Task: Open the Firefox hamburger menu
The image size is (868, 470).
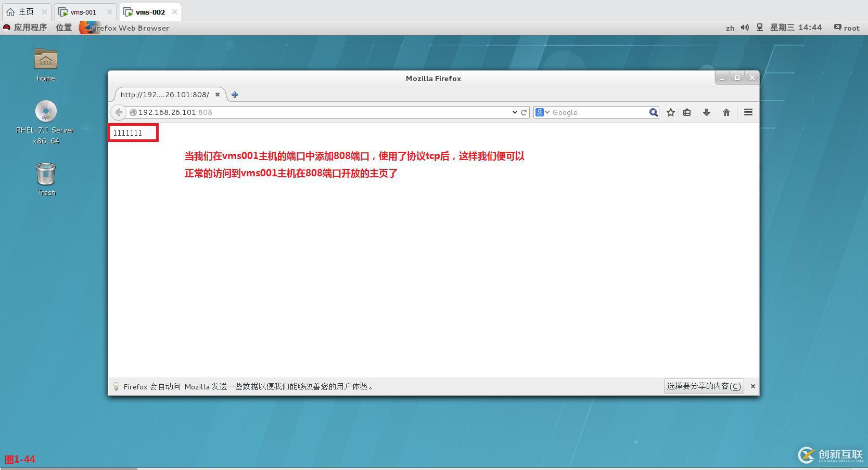Action: click(748, 112)
